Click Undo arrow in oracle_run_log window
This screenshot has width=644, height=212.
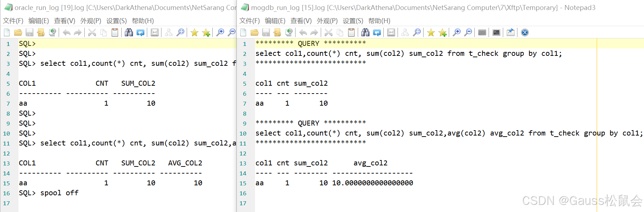coord(66,33)
